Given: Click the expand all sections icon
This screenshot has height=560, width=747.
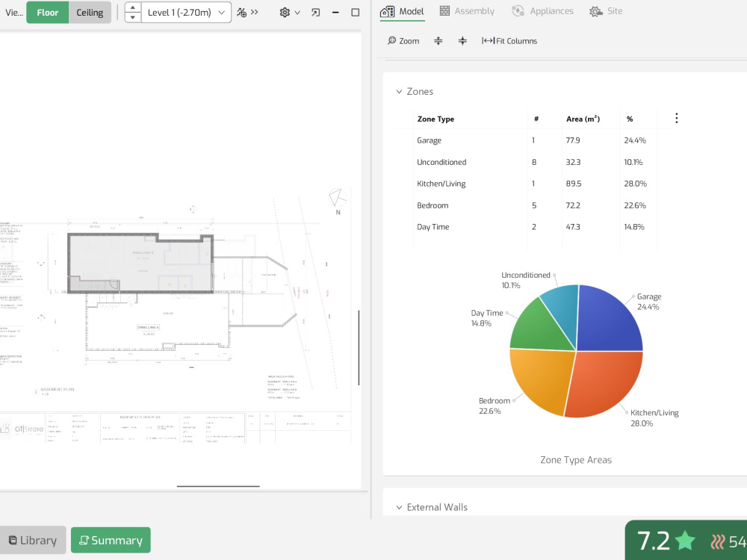Looking at the screenshot, I should 438,41.
